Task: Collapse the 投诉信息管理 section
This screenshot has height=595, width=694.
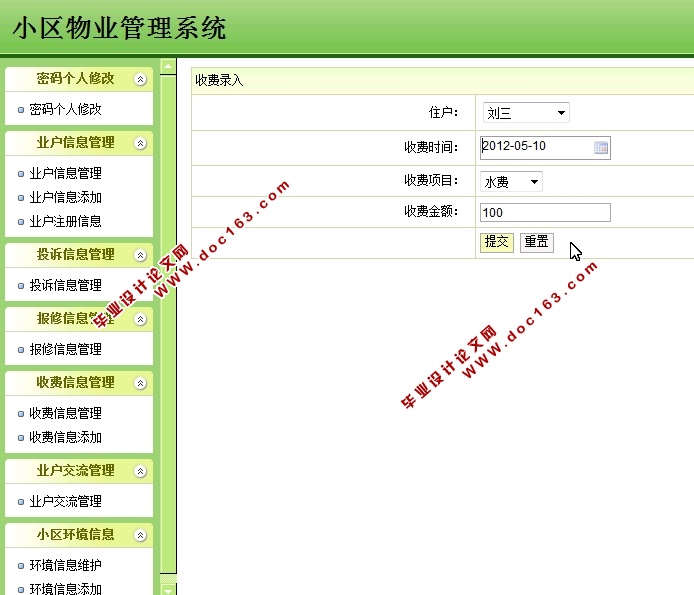Action: pos(140,255)
